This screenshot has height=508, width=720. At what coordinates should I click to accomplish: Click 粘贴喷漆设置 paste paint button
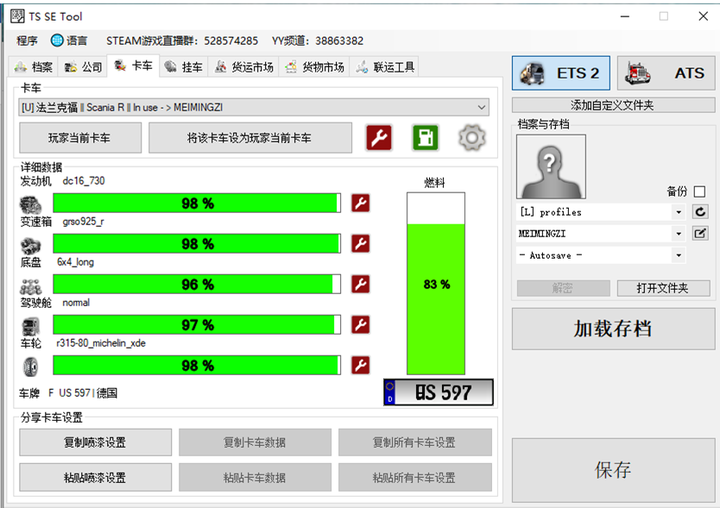pyautogui.click(x=96, y=478)
